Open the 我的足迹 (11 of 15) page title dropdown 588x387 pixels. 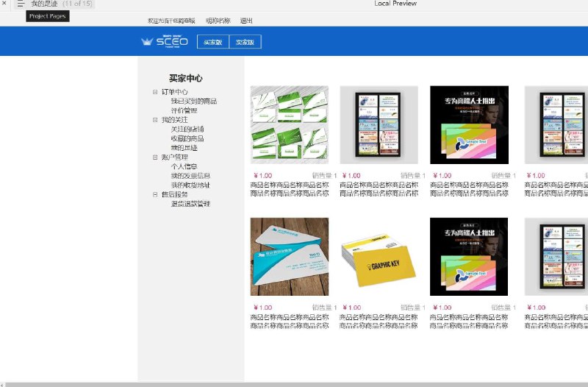point(62,4)
